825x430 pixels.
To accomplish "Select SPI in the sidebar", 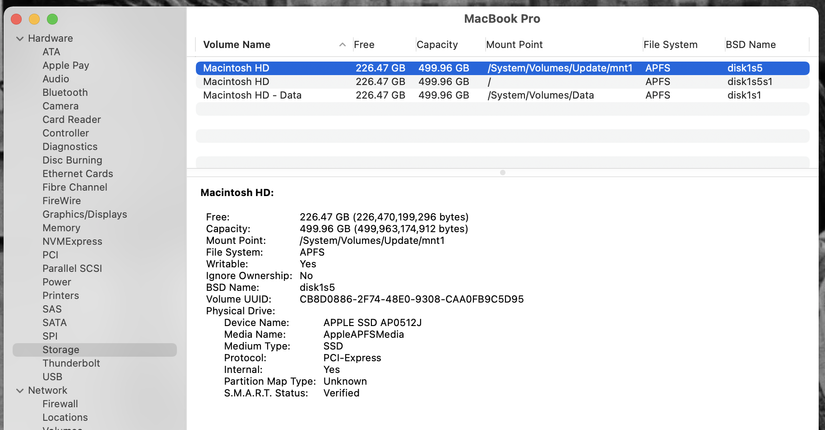I will pyautogui.click(x=50, y=336).
